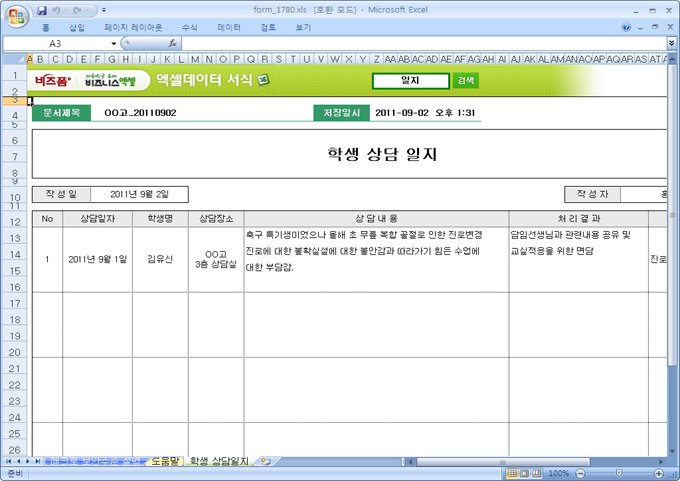Open the Office button menu
Image resolution: width=680 pixels, height=481 pixels.
pos(16,16)
